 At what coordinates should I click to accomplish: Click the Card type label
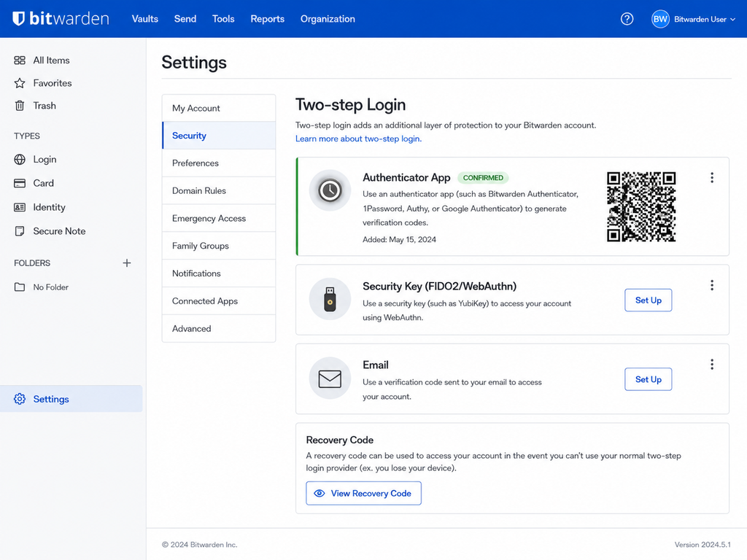[x=43, y=183]
